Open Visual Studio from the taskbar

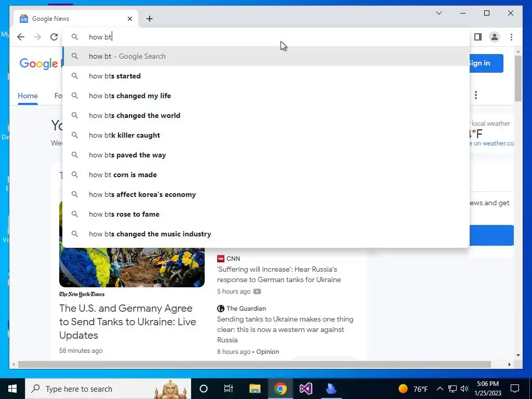click(x=305, y=389)
